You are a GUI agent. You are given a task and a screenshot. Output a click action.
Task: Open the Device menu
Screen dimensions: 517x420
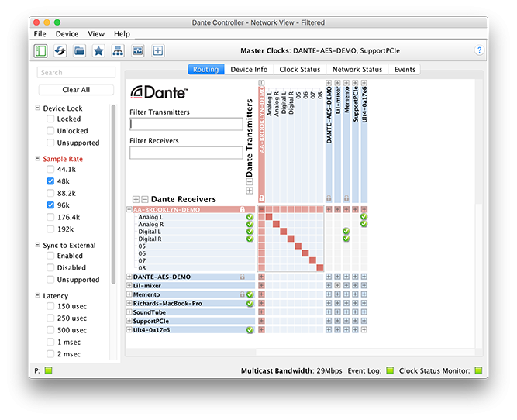tap(67, 34)
